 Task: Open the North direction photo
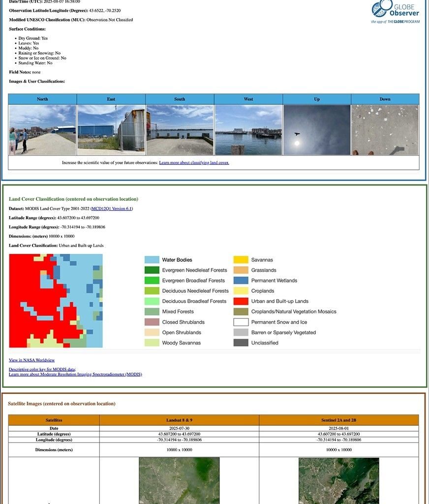(x=42, y=129)
